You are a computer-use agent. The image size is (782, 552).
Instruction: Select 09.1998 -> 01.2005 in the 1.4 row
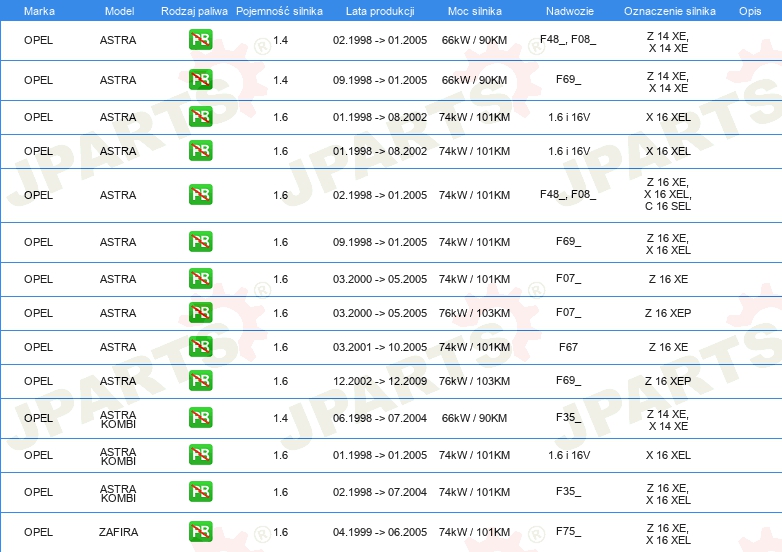(380, 80)
